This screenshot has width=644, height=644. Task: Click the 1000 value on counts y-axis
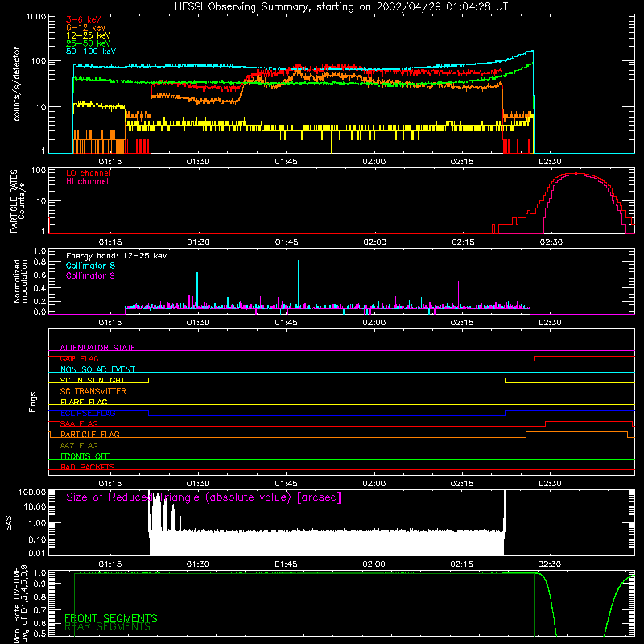(x=36, y=16)
